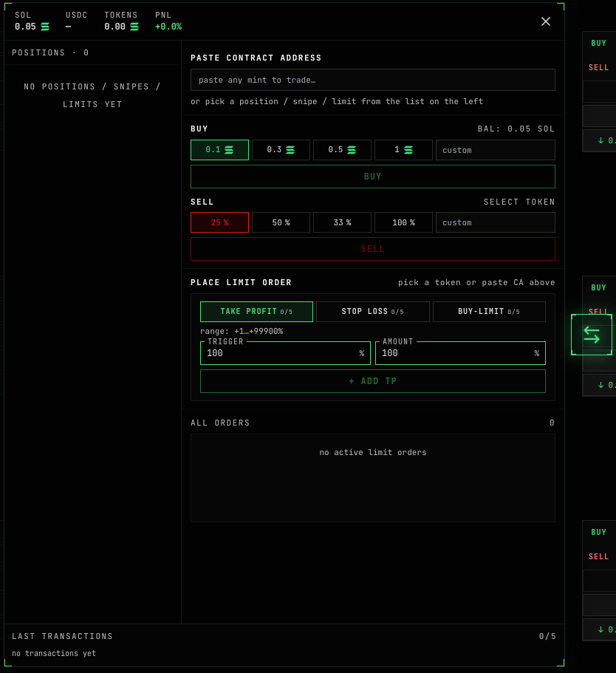Viewport: 616px width, 673px height.
Task: Click the swap arrows icon on the right edge
Action: pyautogui.click(x=592, y=335)
